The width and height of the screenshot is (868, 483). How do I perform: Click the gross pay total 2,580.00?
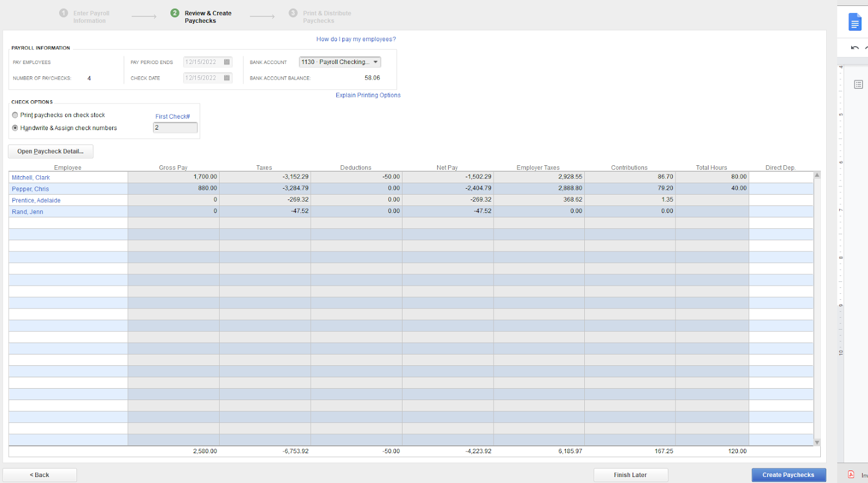tap(205, 451)
